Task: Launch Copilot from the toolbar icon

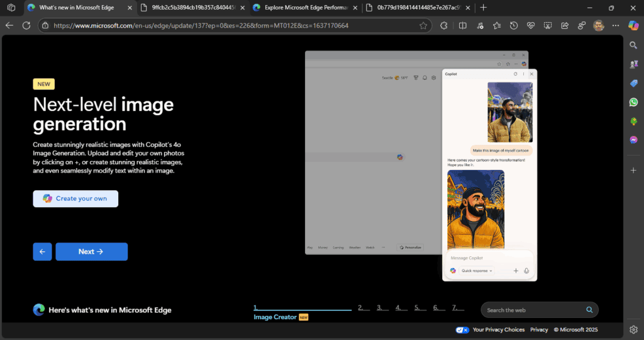Action: click(633, 25)
